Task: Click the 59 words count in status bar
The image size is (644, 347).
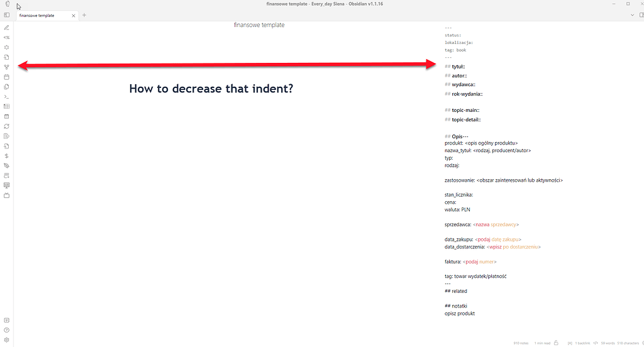Action: [607, 343]
